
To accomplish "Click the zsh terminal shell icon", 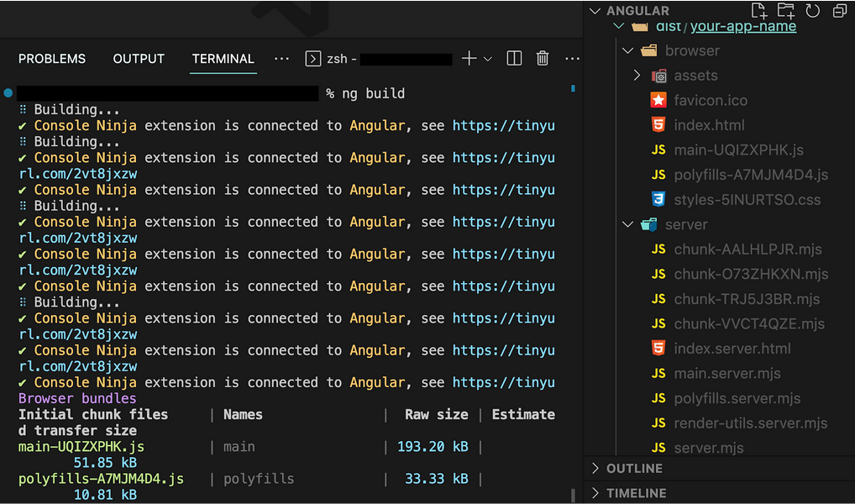I will (313, 58).
